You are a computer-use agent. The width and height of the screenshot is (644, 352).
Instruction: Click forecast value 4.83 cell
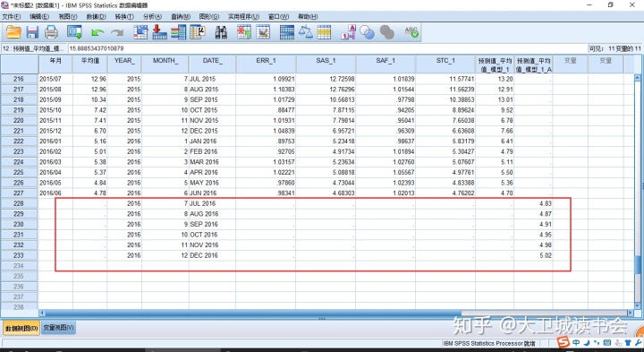[x=533, y=203]
